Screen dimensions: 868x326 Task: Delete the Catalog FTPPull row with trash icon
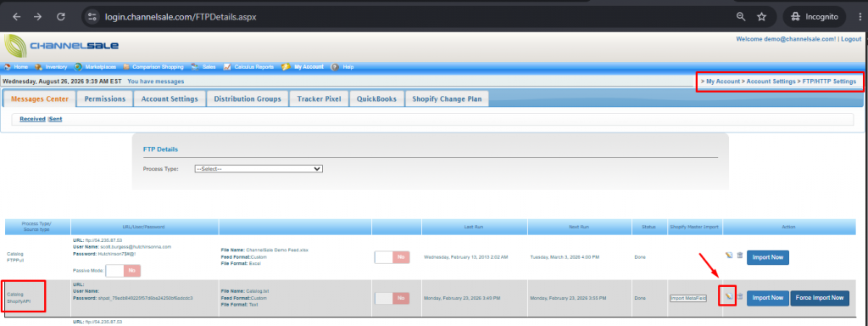coord(739,256)
